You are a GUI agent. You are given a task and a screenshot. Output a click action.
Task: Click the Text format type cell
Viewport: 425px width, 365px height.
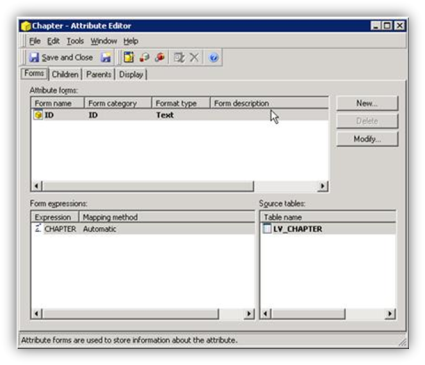tap(165, 115)
